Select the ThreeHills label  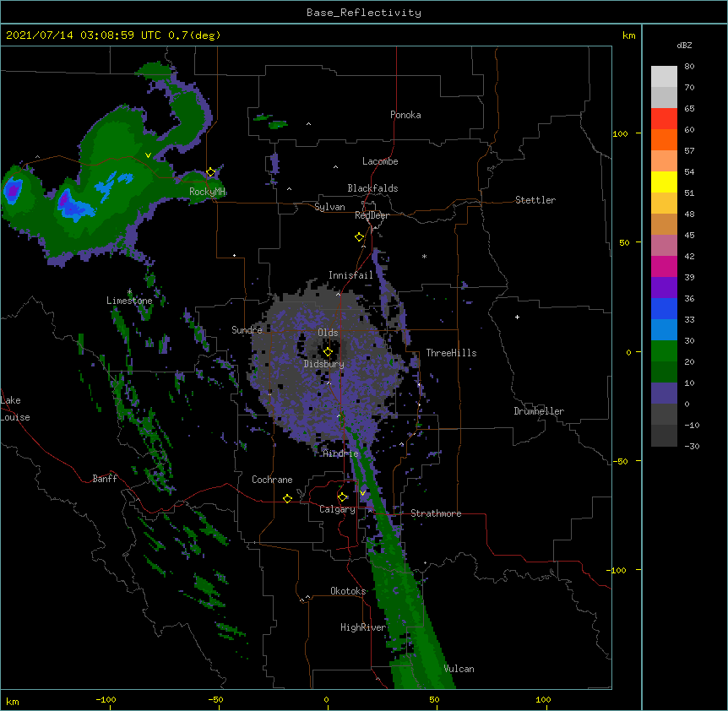point(451,353)
